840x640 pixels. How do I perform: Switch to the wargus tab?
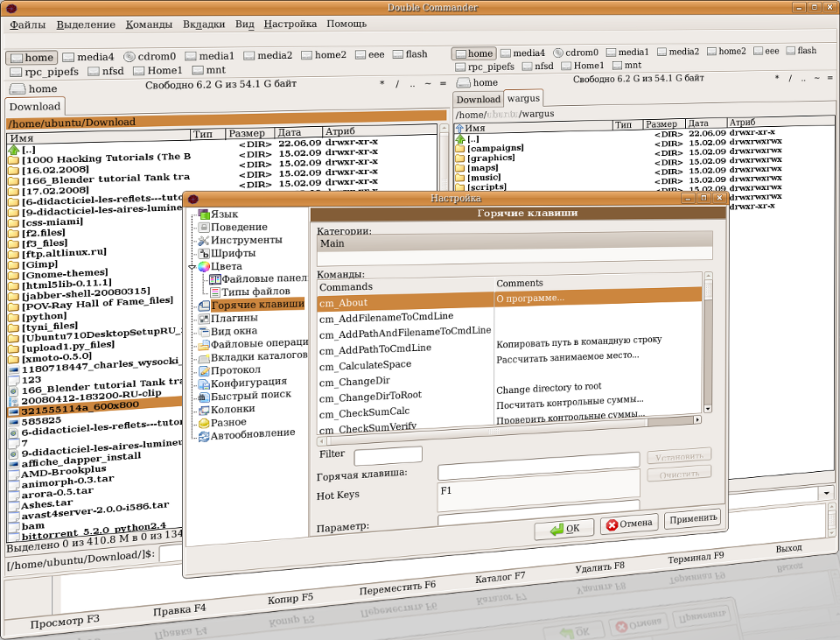(x=523, y=99)
